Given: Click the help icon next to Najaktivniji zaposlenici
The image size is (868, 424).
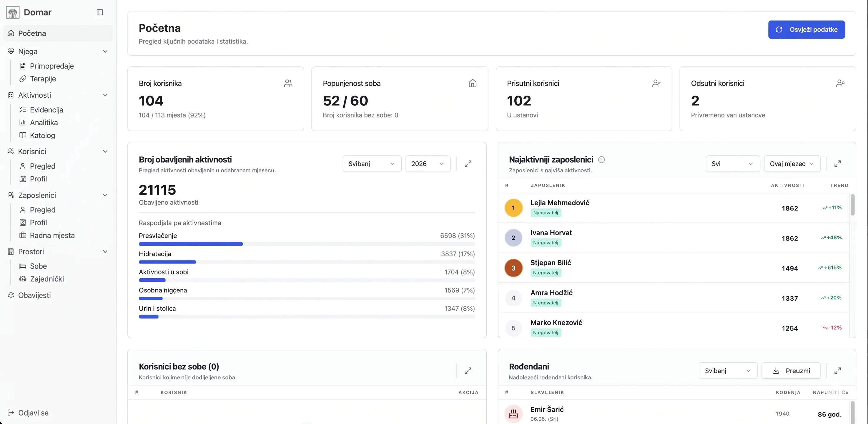Looking at the screenshot, I should (601, 160).
